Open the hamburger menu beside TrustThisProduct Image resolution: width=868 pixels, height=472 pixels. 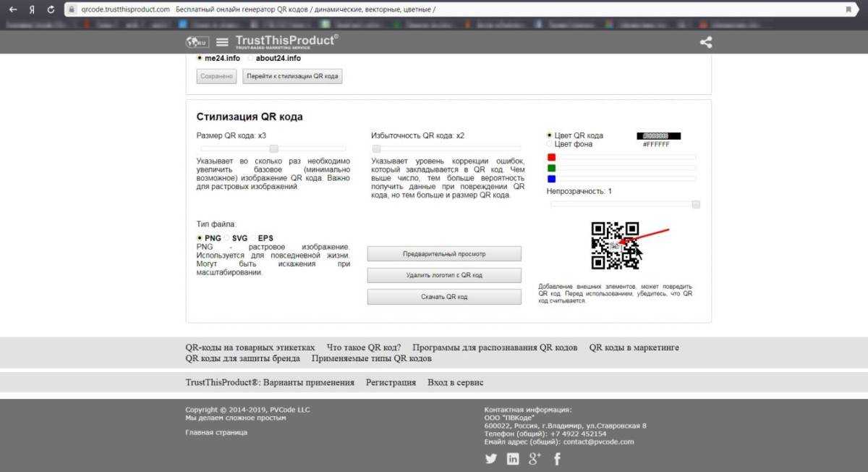pyautogui.click(x=222, y=42)
